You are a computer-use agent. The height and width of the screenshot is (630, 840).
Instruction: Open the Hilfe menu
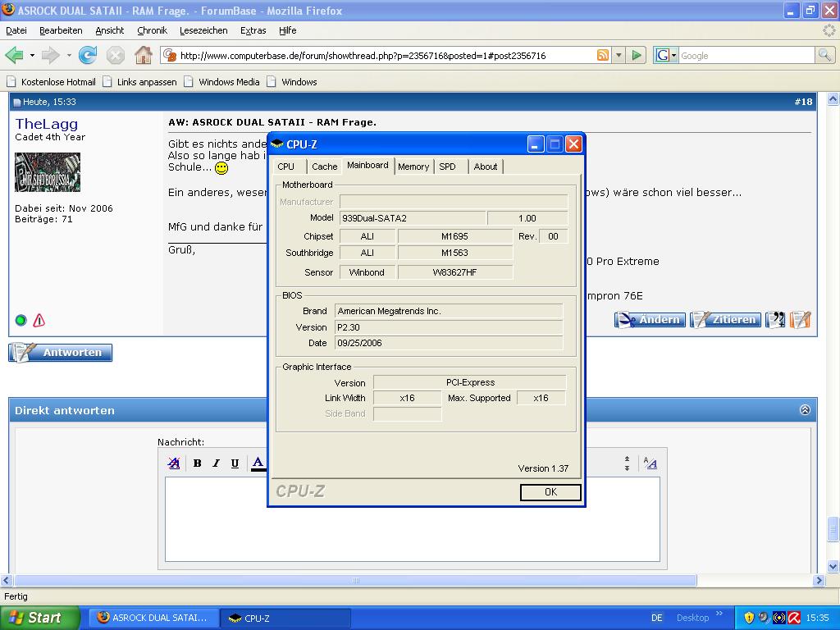(x=288, y=30)
